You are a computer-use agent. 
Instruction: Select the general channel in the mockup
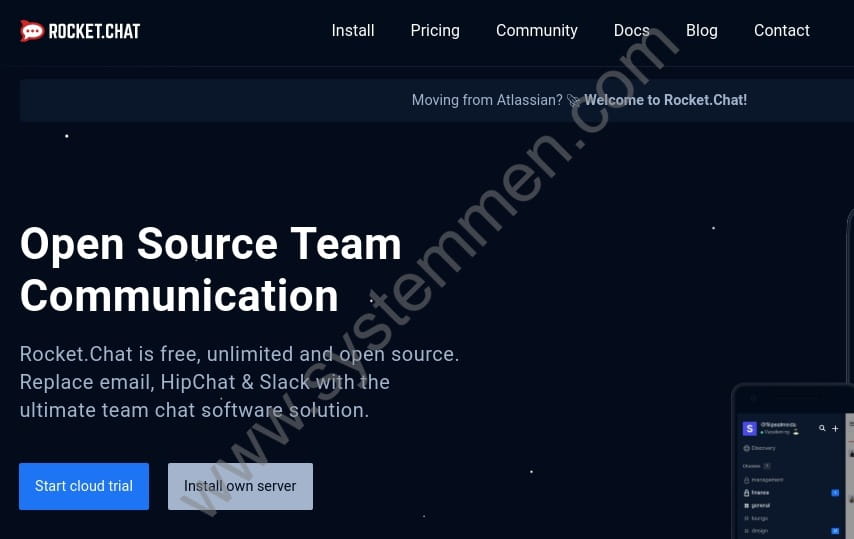pos(757,505)
